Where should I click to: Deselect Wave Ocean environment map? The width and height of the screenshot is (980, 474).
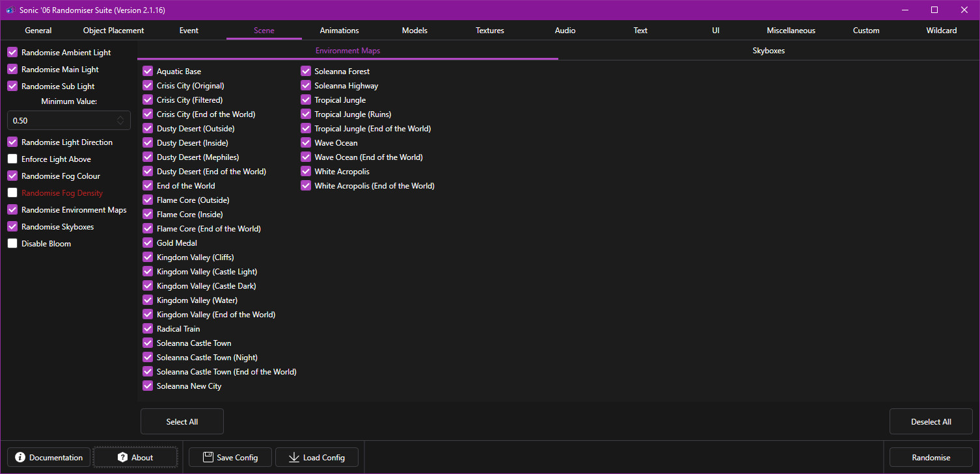coord(306,142)
